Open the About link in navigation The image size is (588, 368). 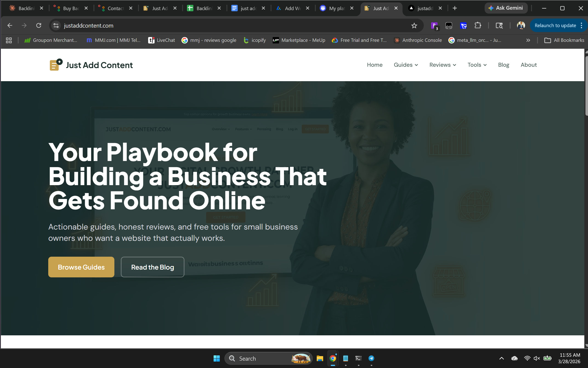pyautogui.click(x=529, y=65)
